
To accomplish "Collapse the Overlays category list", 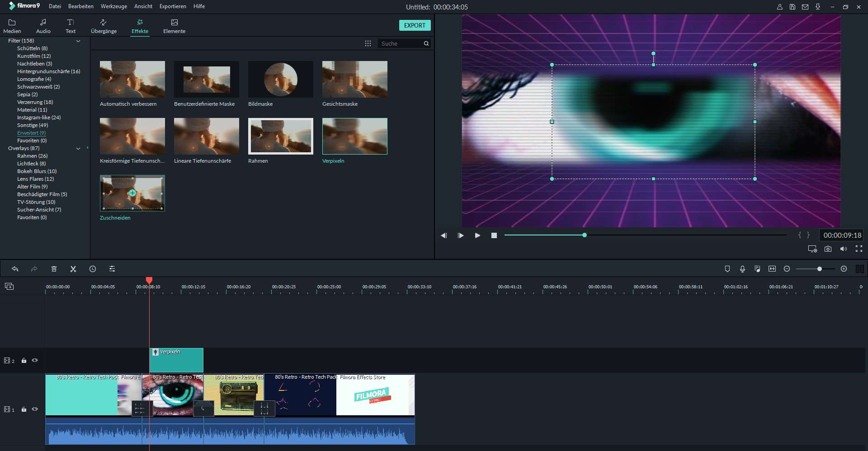I will point(78,149).
